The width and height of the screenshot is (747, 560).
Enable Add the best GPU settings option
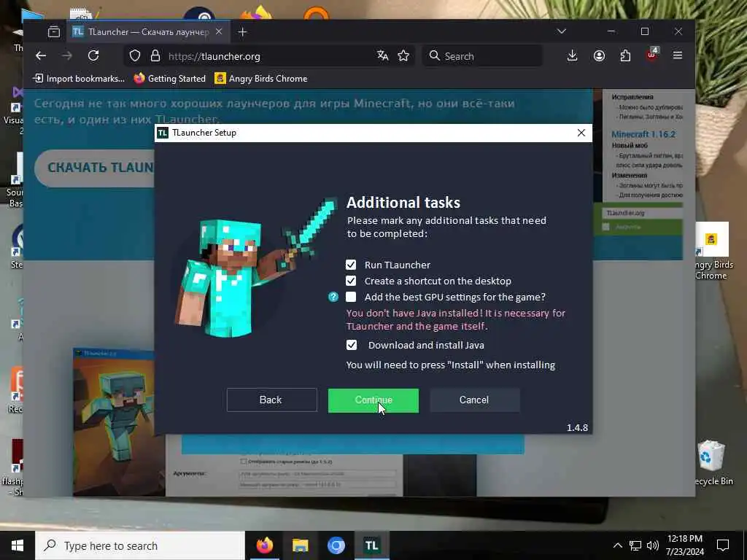pos(351,297)
